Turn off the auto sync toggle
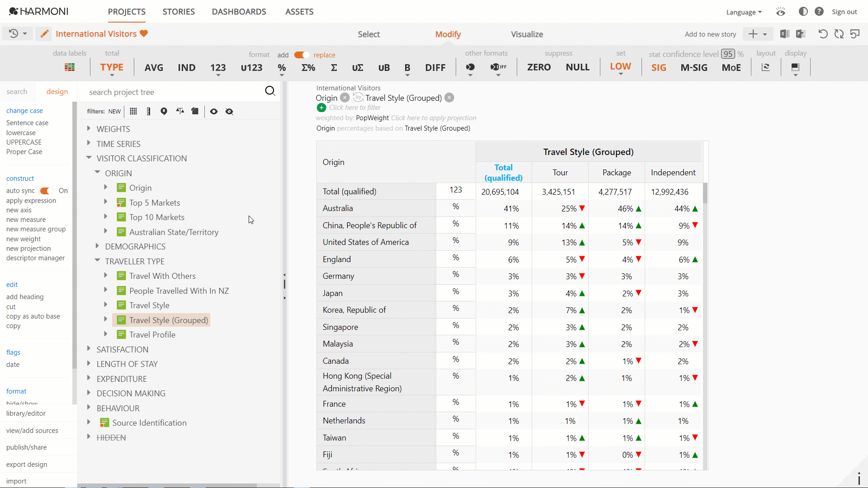Viewport: 868px width, 488px height. pyautogui.click(x=47, y=191)
